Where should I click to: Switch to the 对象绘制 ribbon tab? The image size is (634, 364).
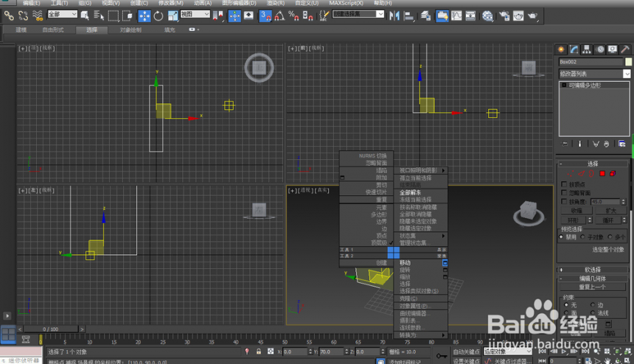[130, 30]
